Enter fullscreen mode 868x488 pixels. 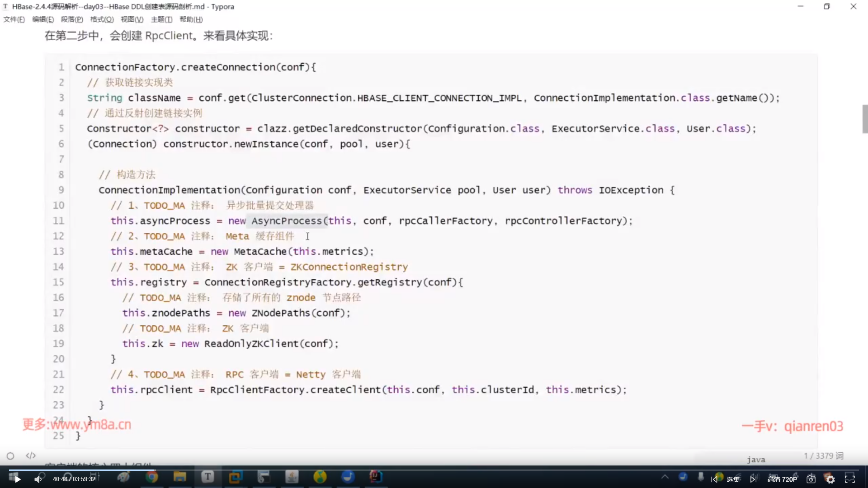[850, 479]
